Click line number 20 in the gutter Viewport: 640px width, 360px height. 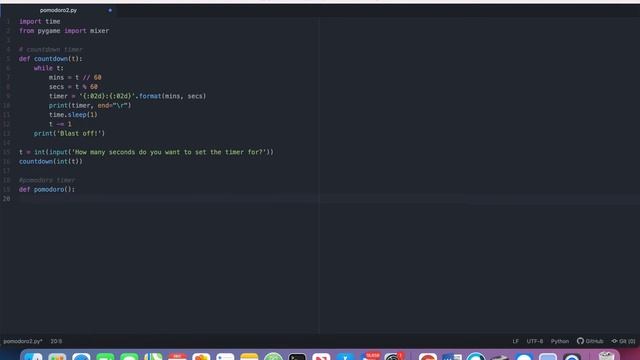(7, 199)
